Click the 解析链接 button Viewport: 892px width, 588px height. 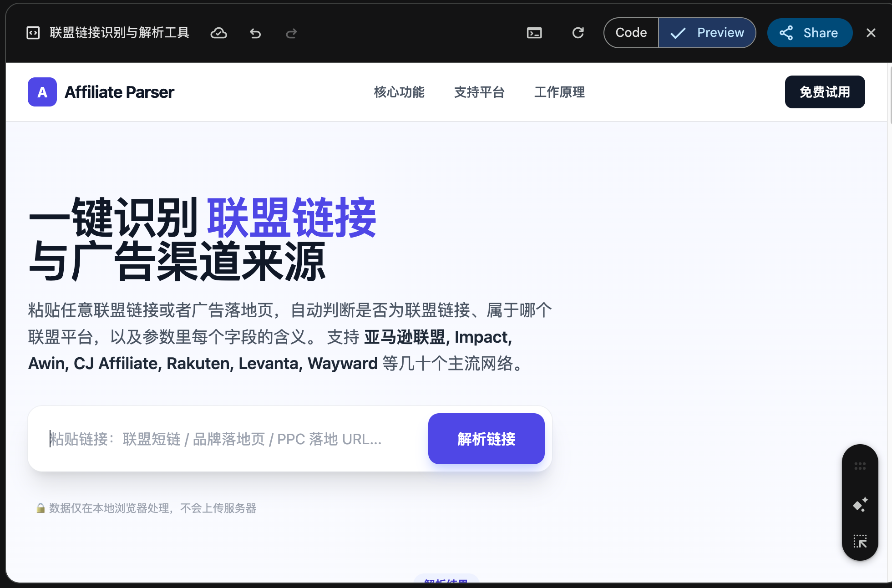tap(486, 439)
